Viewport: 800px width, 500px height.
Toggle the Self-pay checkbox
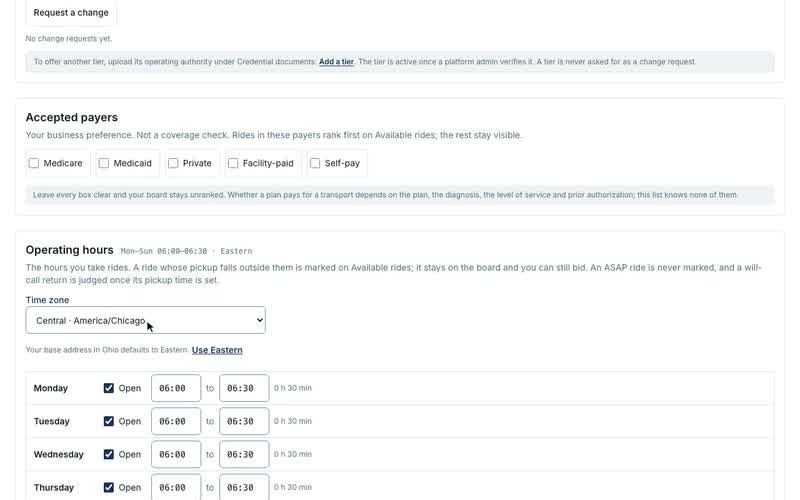315,163
